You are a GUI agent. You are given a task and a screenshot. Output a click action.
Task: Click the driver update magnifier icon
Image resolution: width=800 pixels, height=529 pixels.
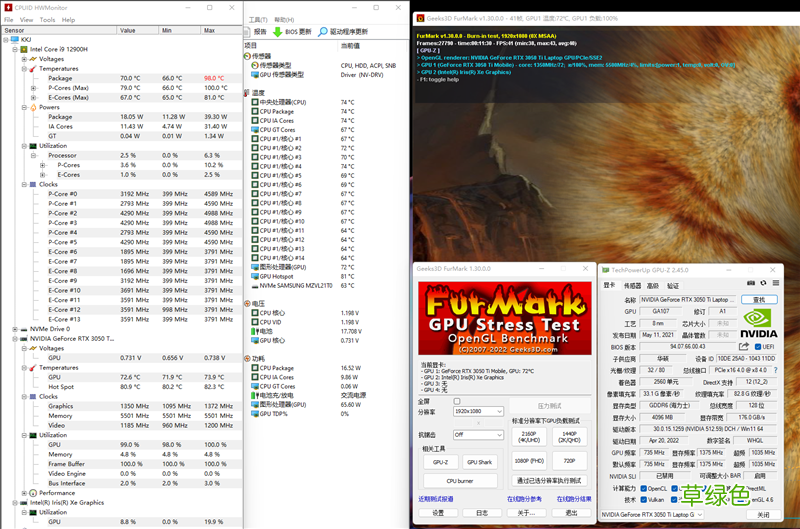click(323, 32)
